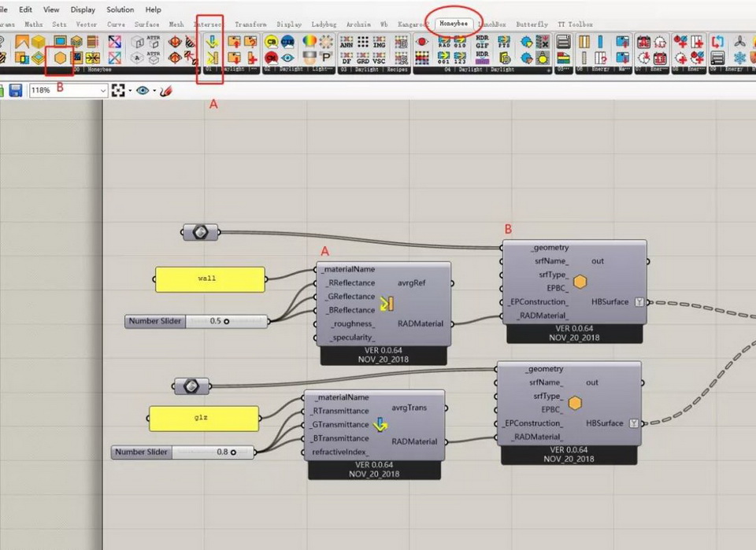Expand the preview eye dropdown arrow
The width and height of the screenshot is (756, 550).
(154, 91)
